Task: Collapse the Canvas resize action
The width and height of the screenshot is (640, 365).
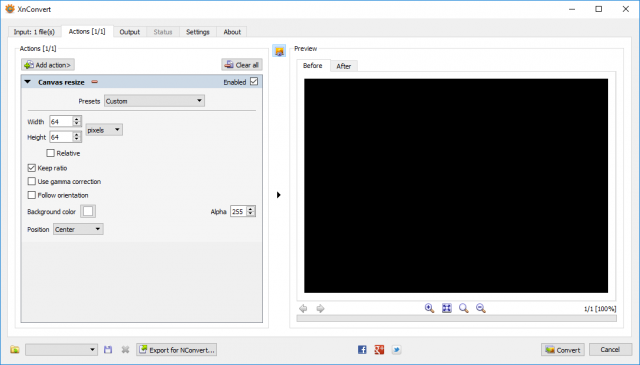Action: pos(27,82)
